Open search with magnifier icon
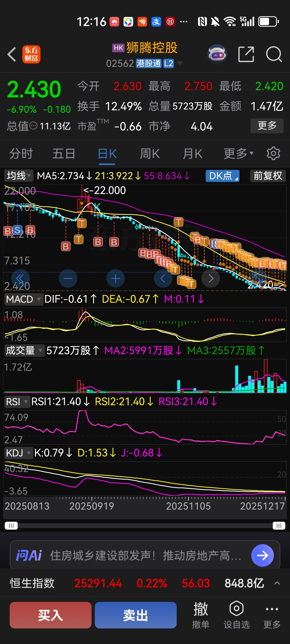The width and height of the screenshot is (290, 644). coord(274,54)
